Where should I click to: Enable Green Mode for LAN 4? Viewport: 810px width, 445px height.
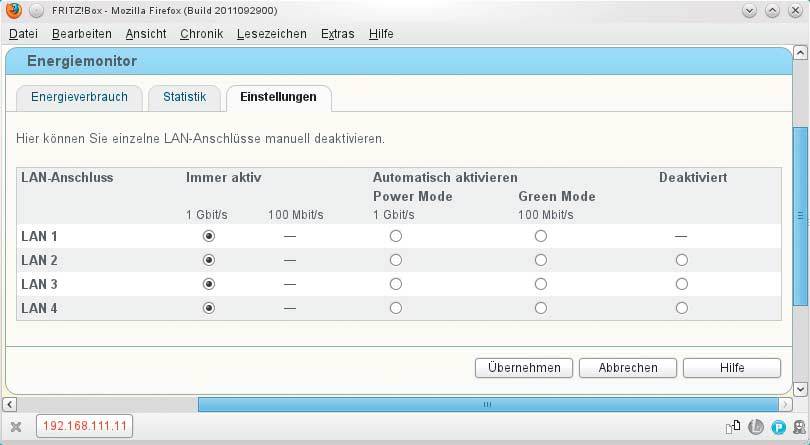[541, 308]
